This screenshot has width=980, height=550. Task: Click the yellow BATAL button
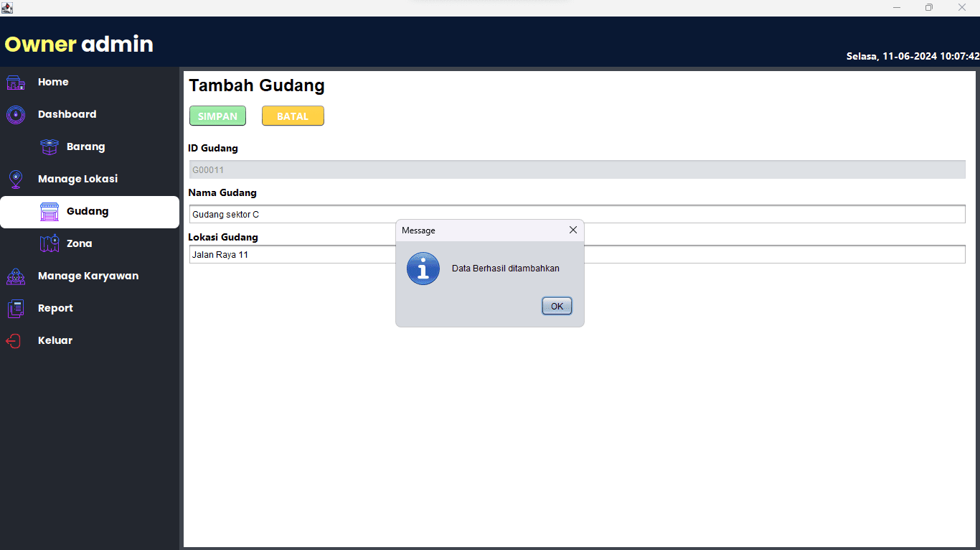coord(293,116)
